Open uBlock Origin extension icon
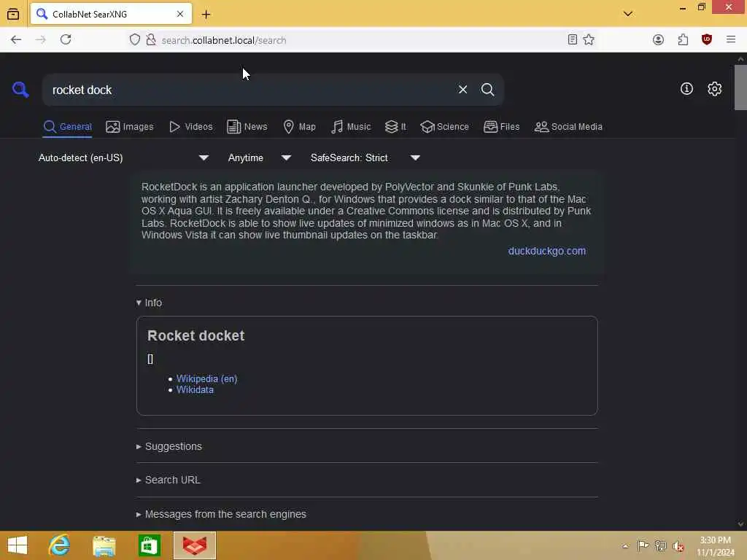This screenshot has height=560, width=747. (707, 39)
